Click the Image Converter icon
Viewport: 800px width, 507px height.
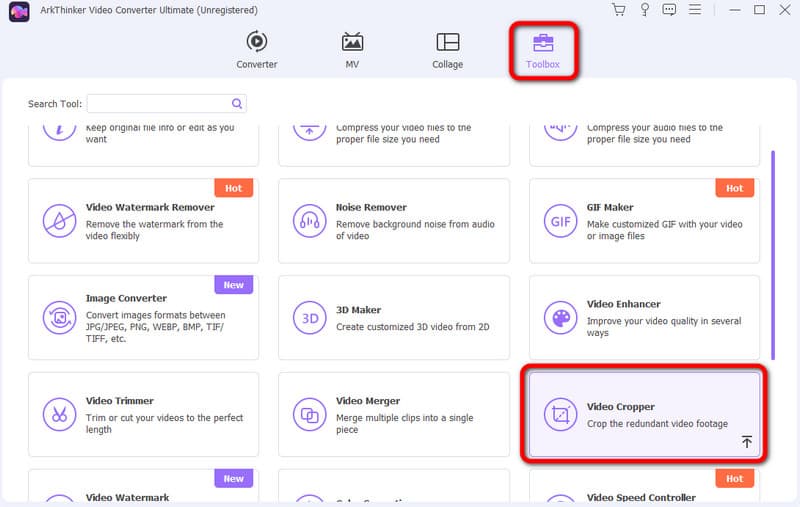click(59, 318)
